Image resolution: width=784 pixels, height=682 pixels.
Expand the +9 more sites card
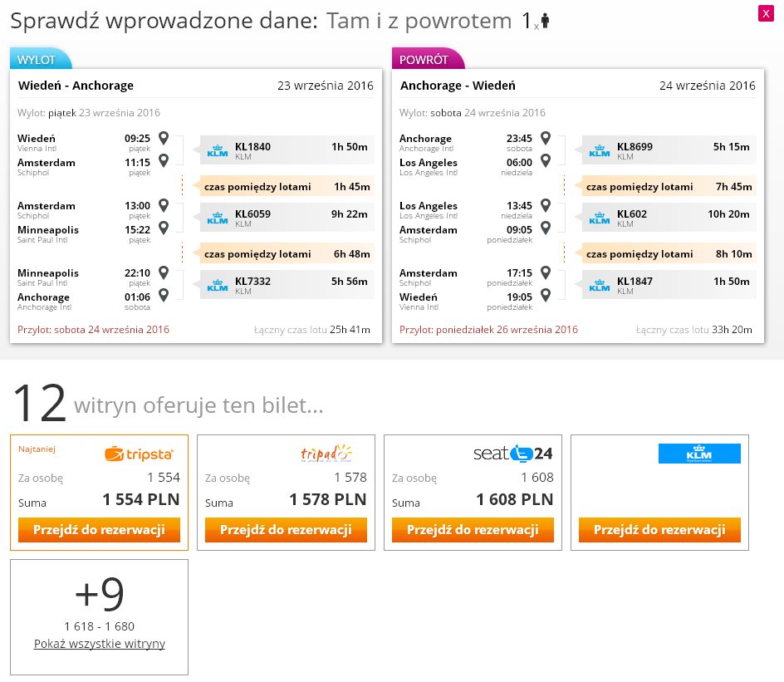click(x=99, y=617)
